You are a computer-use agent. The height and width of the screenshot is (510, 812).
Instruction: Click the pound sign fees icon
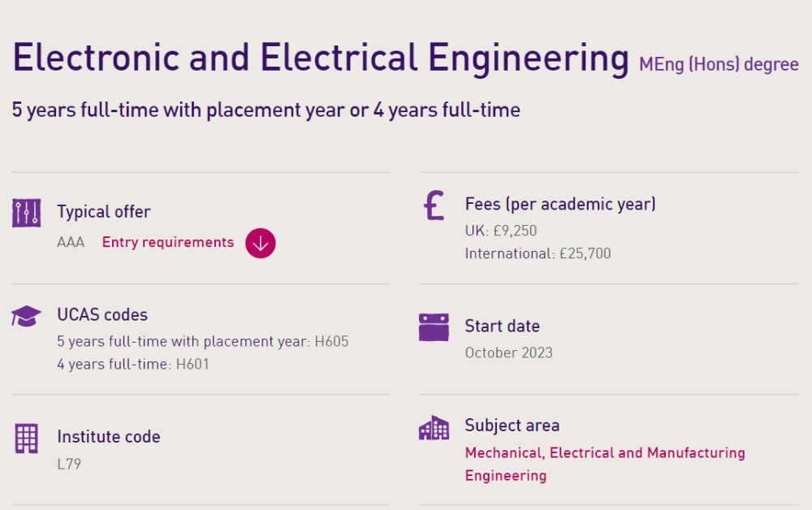[x=434, y=205]
